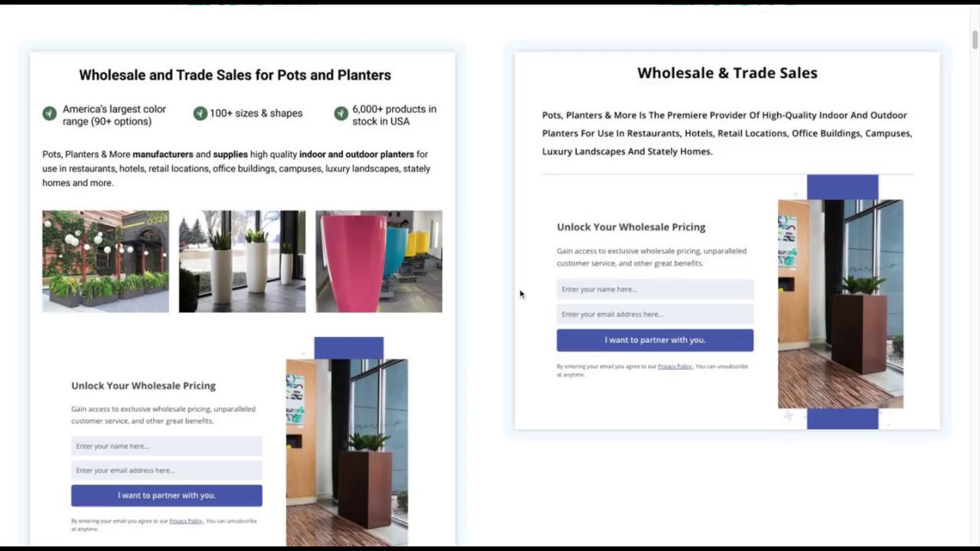
Task: Click 'I want to partner with you' in right form
Action: 655,340
